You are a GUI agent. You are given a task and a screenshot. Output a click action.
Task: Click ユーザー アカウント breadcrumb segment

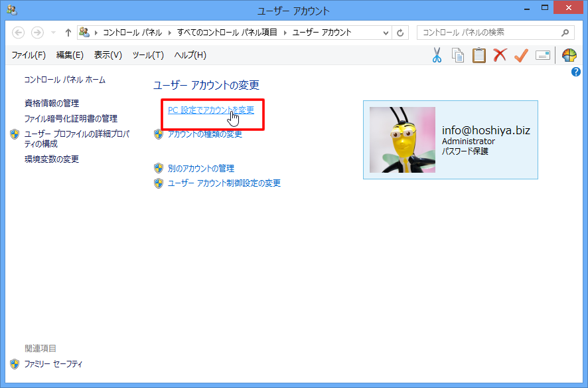(x=322, y=33)
